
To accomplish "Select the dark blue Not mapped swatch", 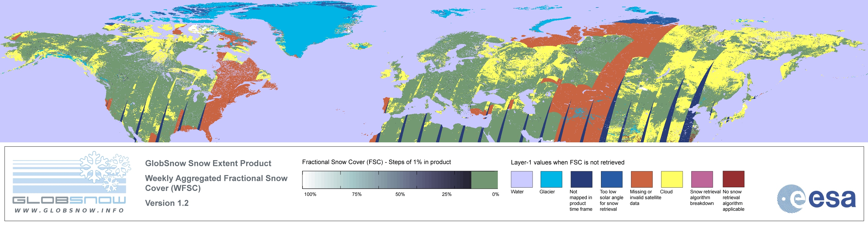I will (581, 179).
